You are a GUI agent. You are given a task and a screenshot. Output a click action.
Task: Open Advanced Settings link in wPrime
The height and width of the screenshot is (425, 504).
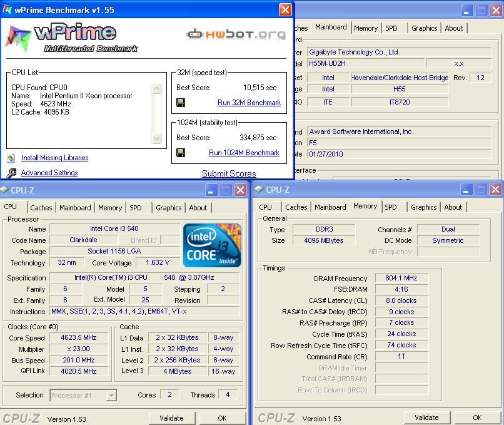click(49, 173)
